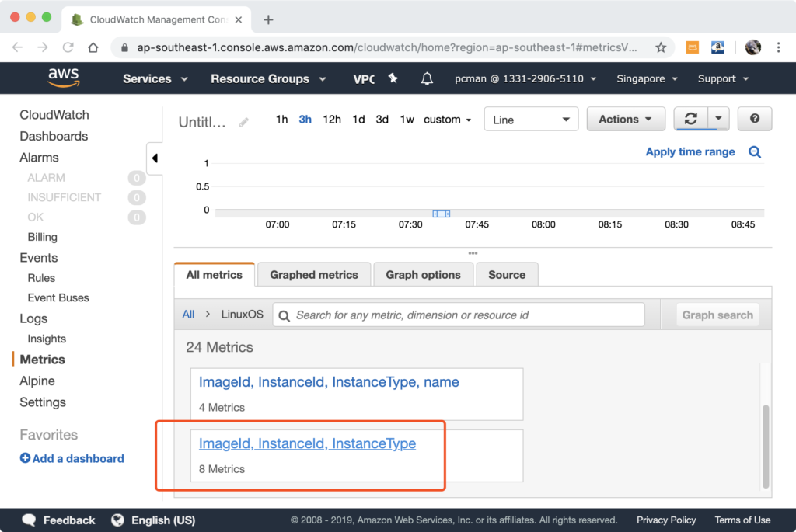Click the globe language icon

[x=118, y=520]
